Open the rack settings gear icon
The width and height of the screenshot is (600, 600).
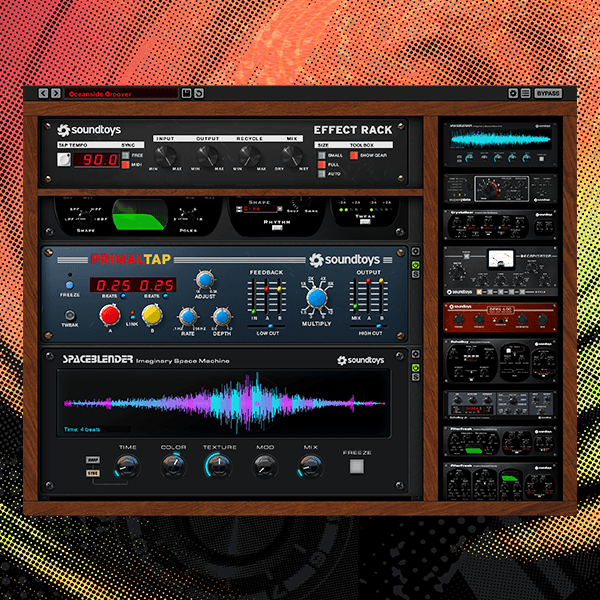(512, 93)
